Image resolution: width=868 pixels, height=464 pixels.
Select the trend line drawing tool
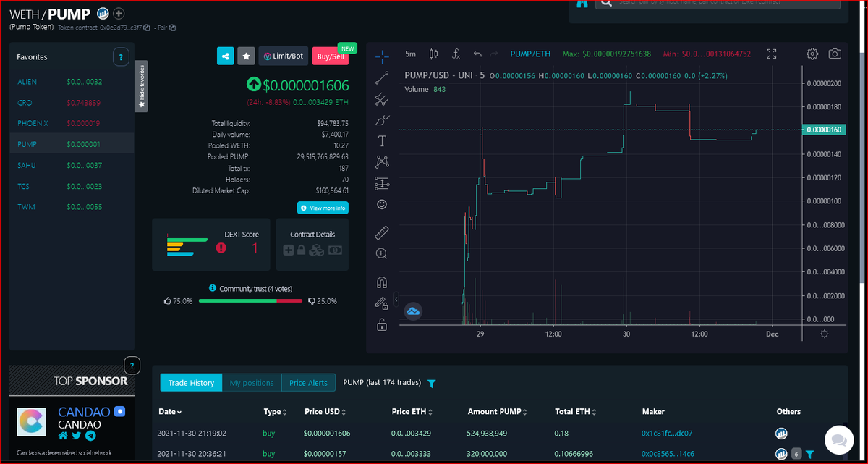tap(383, 78)
